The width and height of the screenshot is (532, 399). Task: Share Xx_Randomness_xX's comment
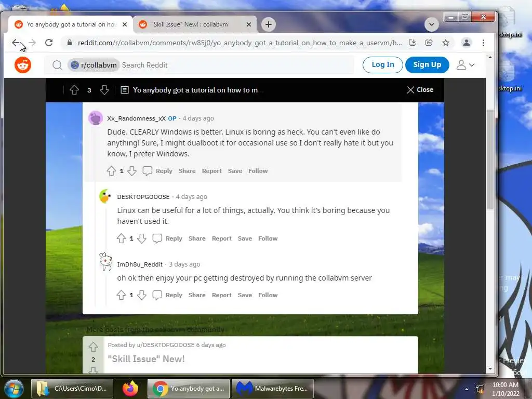coord(187,171)
